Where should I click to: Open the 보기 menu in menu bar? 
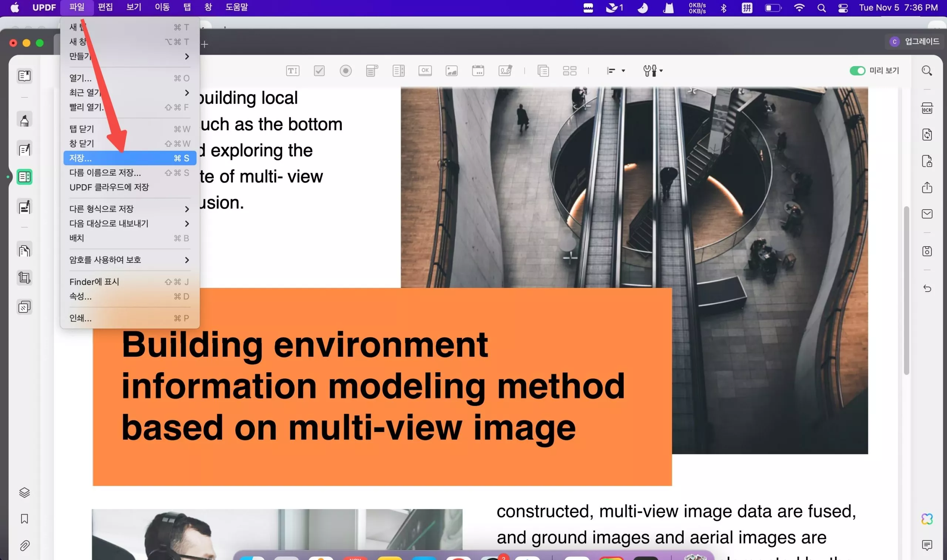[x=134, y=7]
